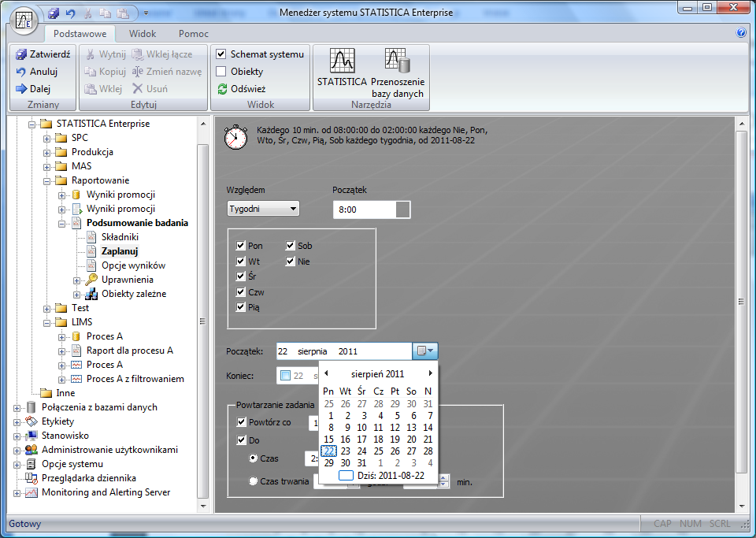Click the Opcje systemu icon
The width and height of the screenshot is (756, 538).
click(31, 464)
